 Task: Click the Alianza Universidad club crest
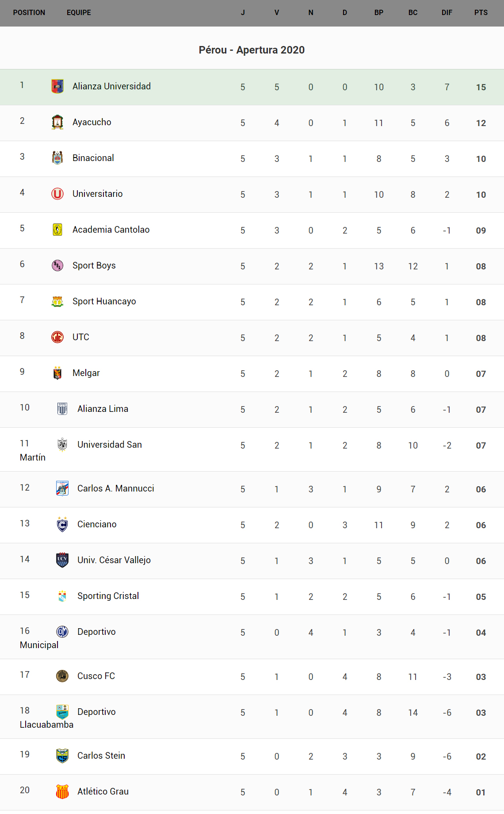tap(57, 86)
